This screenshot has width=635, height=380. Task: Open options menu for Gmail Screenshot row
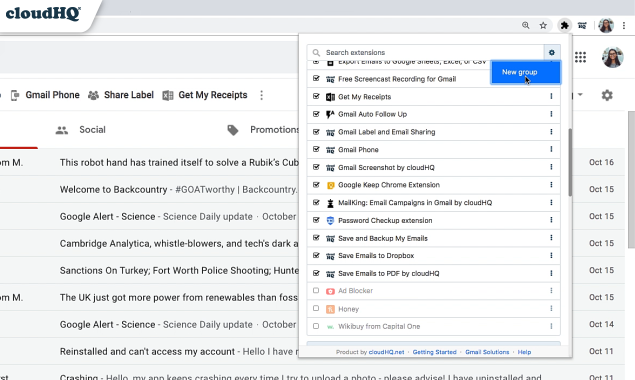tap(551, 167)
